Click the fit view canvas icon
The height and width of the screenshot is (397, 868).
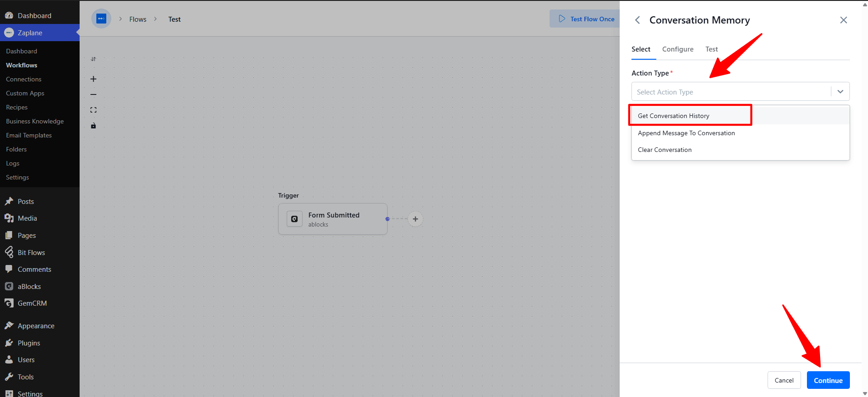tap(93, 110)
